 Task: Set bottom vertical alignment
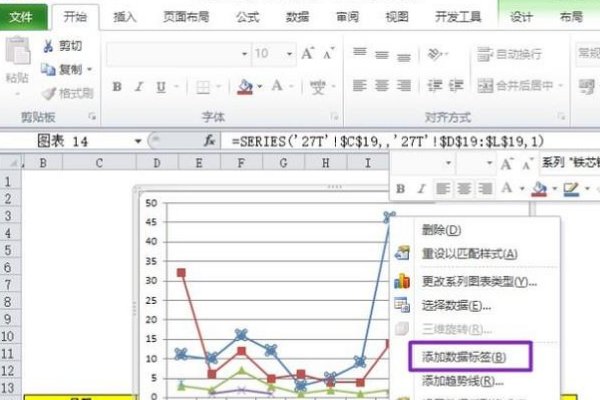coord(404,57)
